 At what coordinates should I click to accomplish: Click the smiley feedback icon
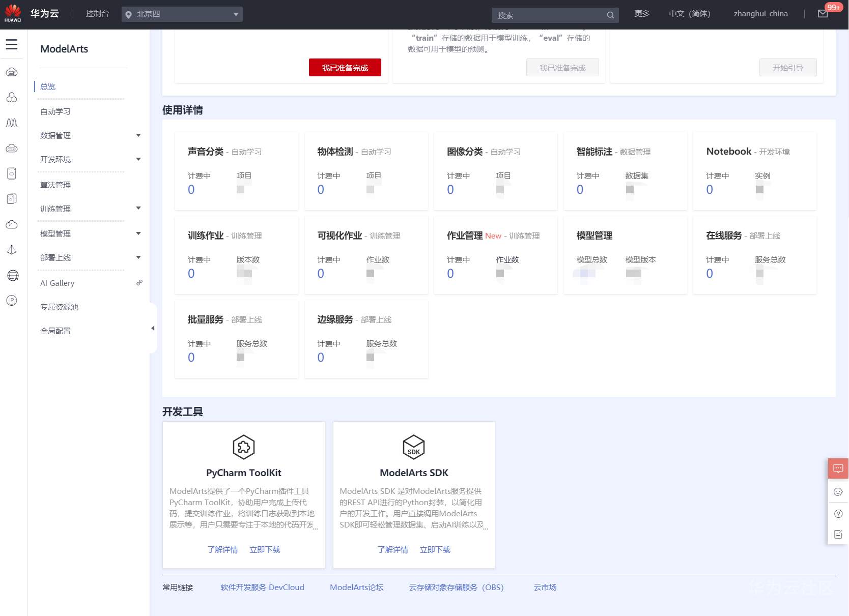[838, 492]
